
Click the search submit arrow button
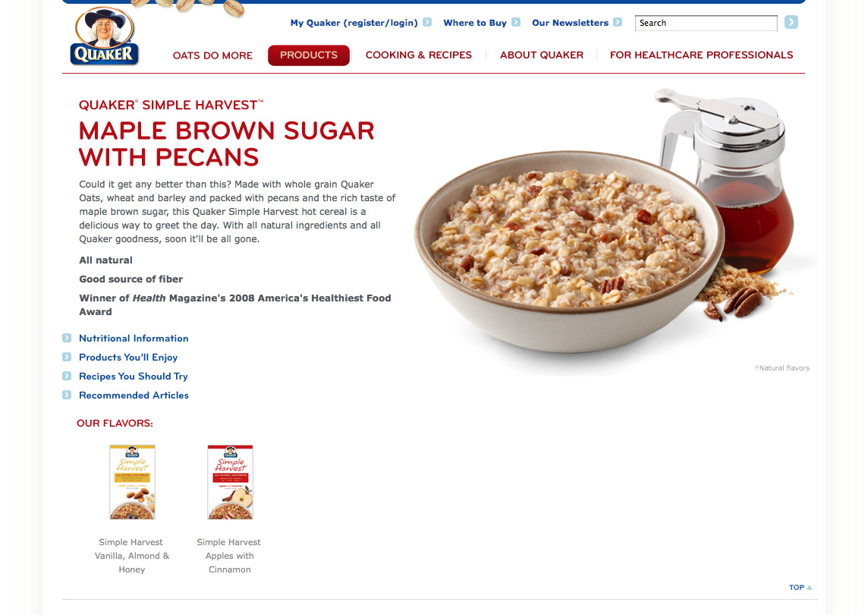pyautogui.click(x=791, y=22)
